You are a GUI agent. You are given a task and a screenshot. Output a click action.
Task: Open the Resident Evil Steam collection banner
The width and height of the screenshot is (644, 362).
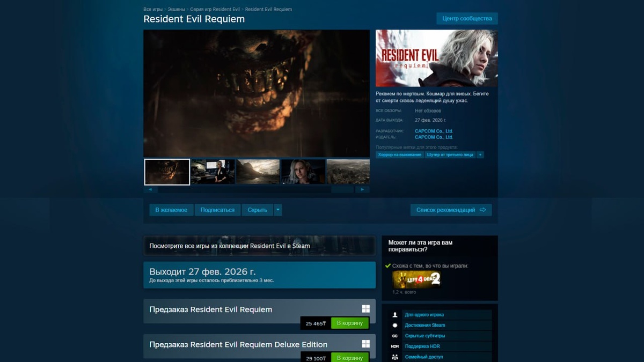pyautogui.click(x=259, y=246)
